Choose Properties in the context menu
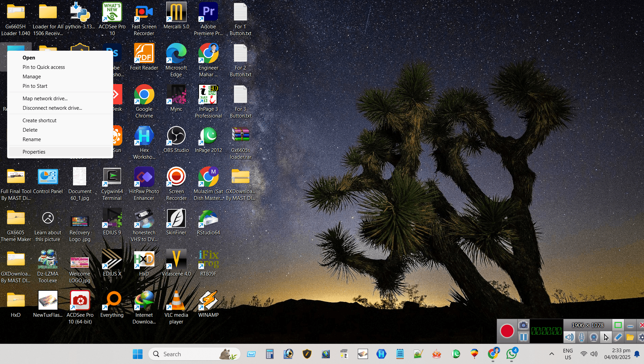Image resolution: width=644 pixels, height=364 pixels. click(x=34, y=152)
